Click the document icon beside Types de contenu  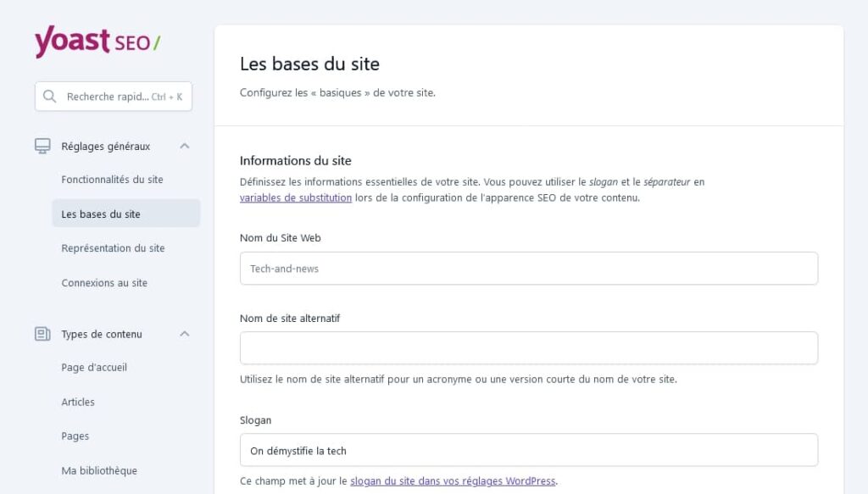pos(42,334)
